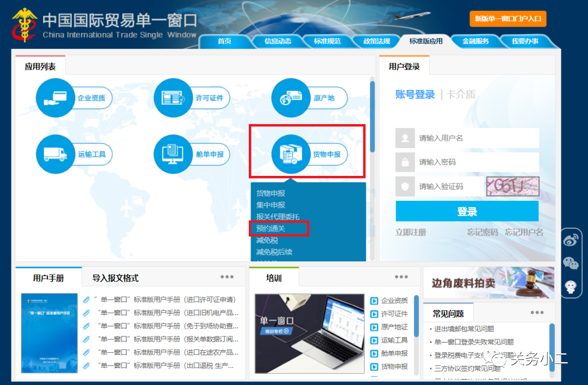Switch to 导入报文格式 tab
This screenshot has height=385, width=588.
click(x=115, y=278)
